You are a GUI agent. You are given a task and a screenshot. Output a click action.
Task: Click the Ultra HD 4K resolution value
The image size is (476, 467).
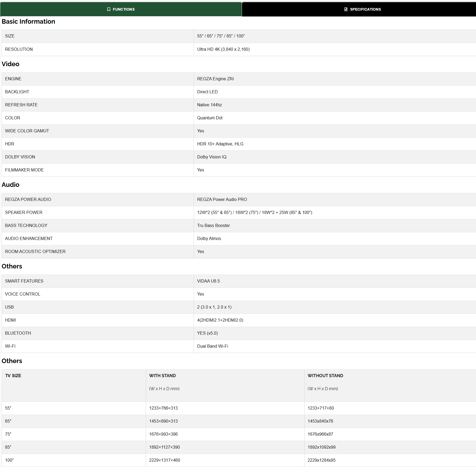(x=223, y=49)
